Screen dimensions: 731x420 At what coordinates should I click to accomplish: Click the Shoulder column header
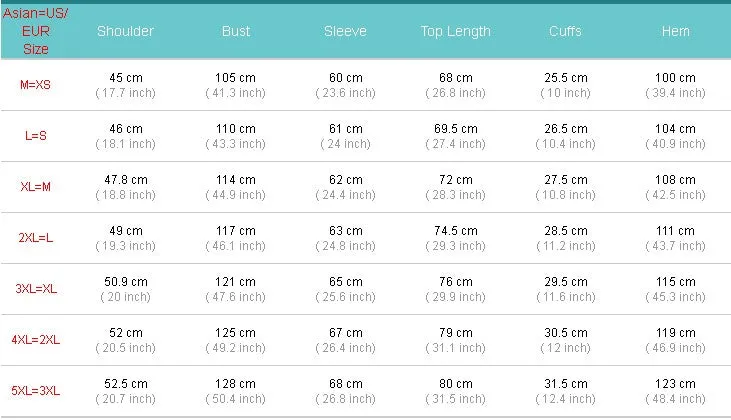tap(125, 31)
